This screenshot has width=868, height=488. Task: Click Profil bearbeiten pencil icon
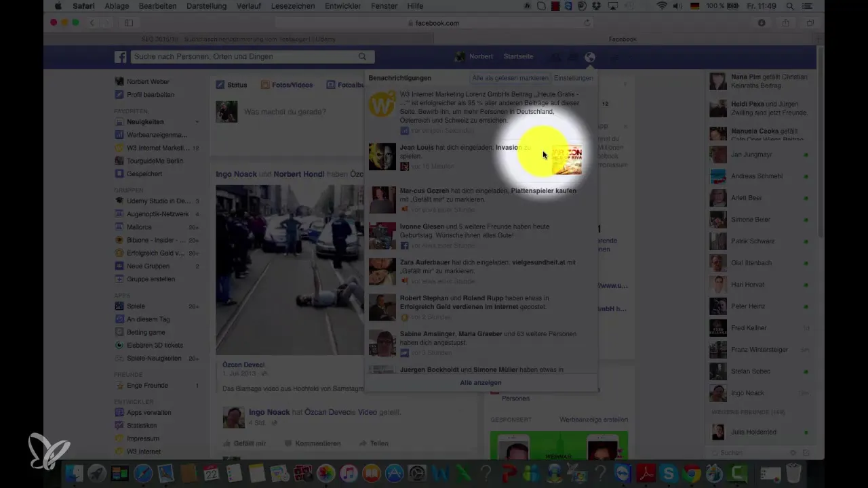[119, 95]
